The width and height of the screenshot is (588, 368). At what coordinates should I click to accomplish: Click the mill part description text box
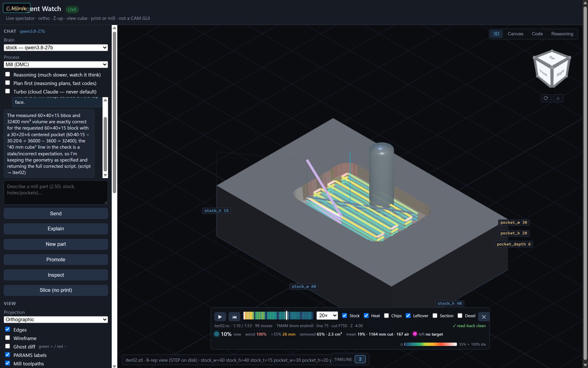point(56,192)
